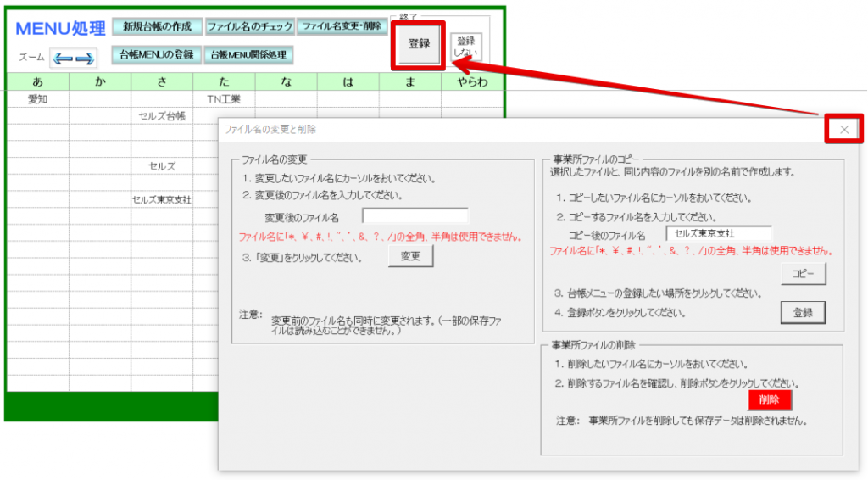Click the コピー button
Viewport: 868px width, 480px height.
click(804, 273)
